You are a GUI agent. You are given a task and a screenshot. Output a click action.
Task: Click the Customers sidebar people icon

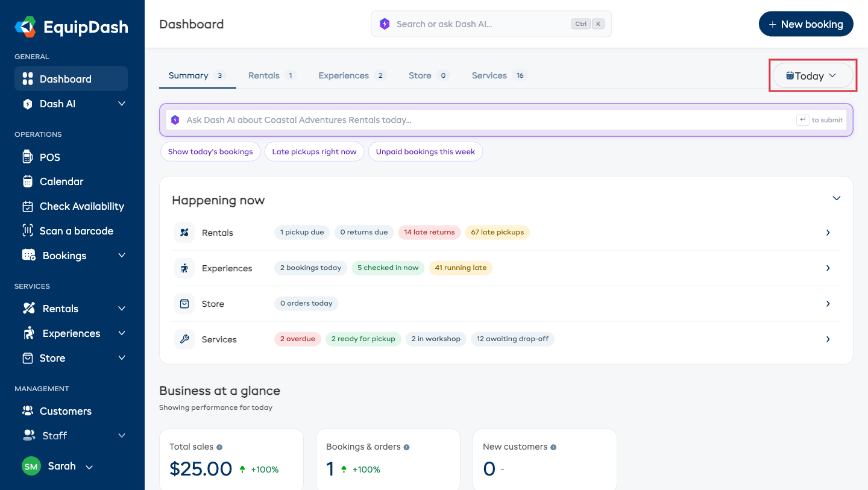(27, 411)
